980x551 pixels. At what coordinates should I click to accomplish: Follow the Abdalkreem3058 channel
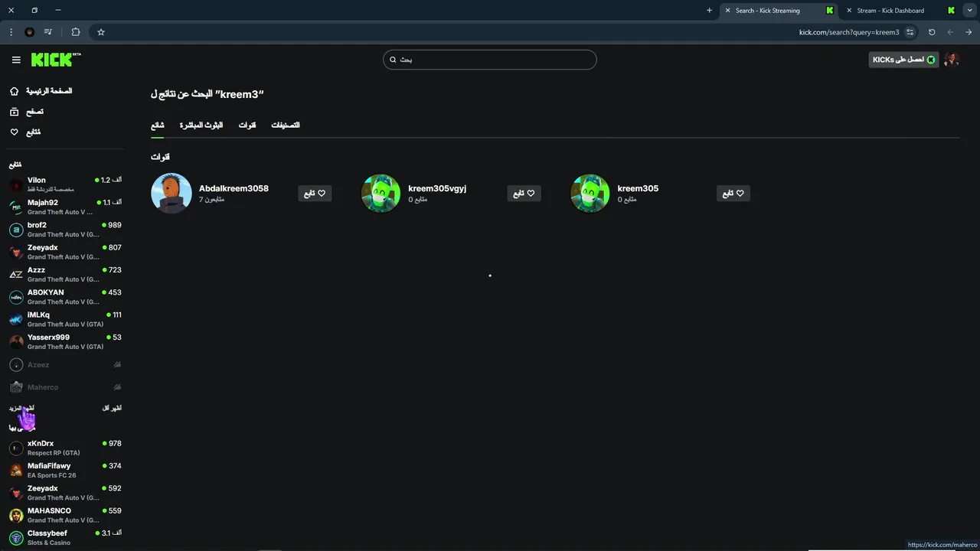[x=315, y=194]
